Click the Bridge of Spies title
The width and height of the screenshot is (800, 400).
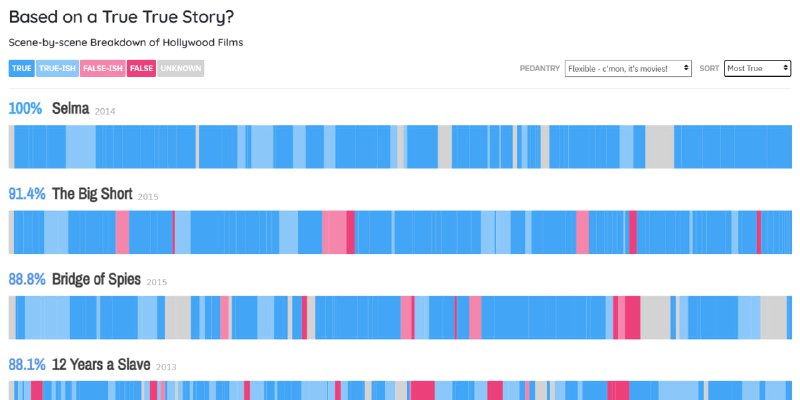coord(96,279)
